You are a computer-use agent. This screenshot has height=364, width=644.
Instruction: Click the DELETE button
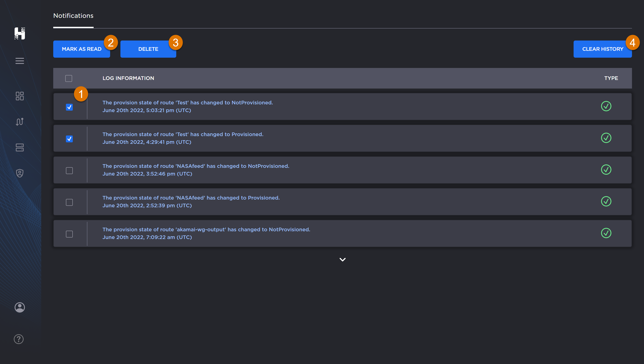tap(148, 49)
